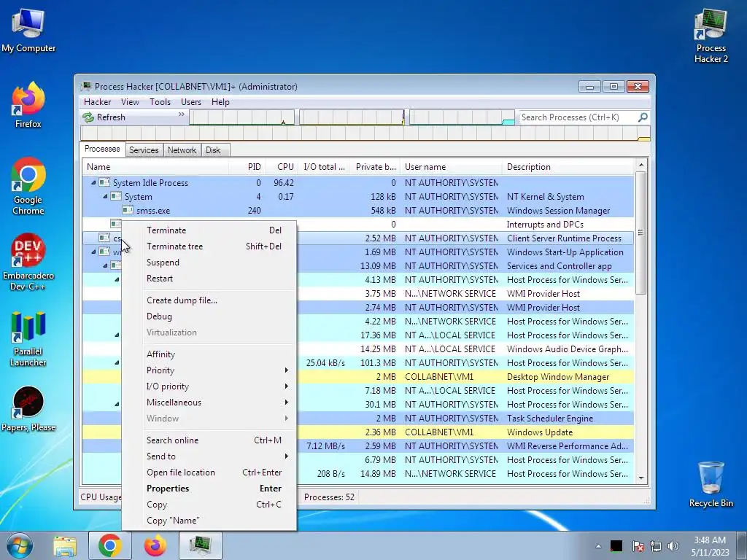Open Windows Explorer from taskbar

[65, 545]
